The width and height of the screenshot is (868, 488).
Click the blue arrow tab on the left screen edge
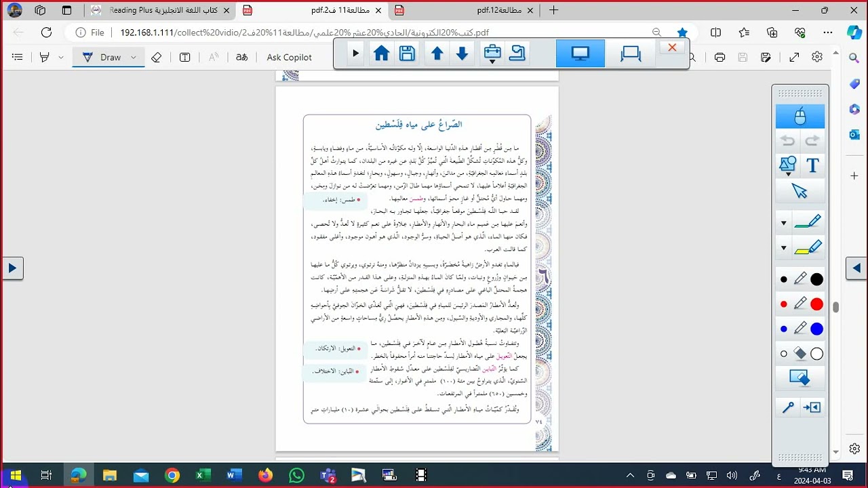tap(12, 268)
